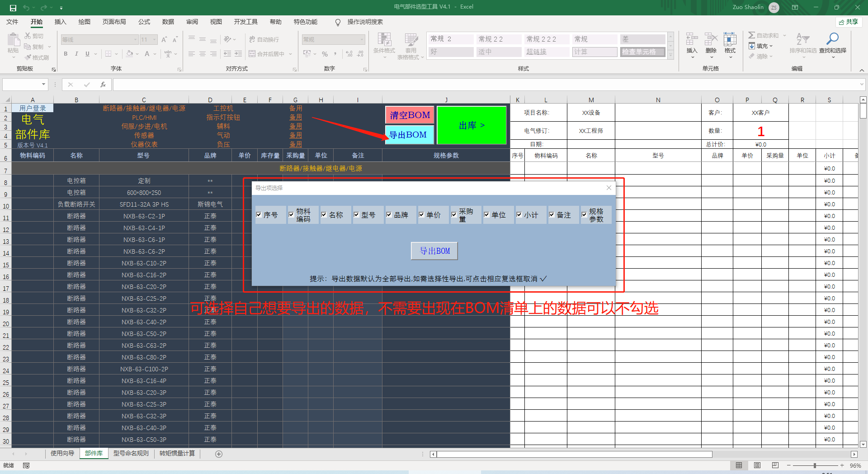Uncheck the 单价 export checkbox
The width and height of the screenshot is (868, 474).
[x=421, y=215]
